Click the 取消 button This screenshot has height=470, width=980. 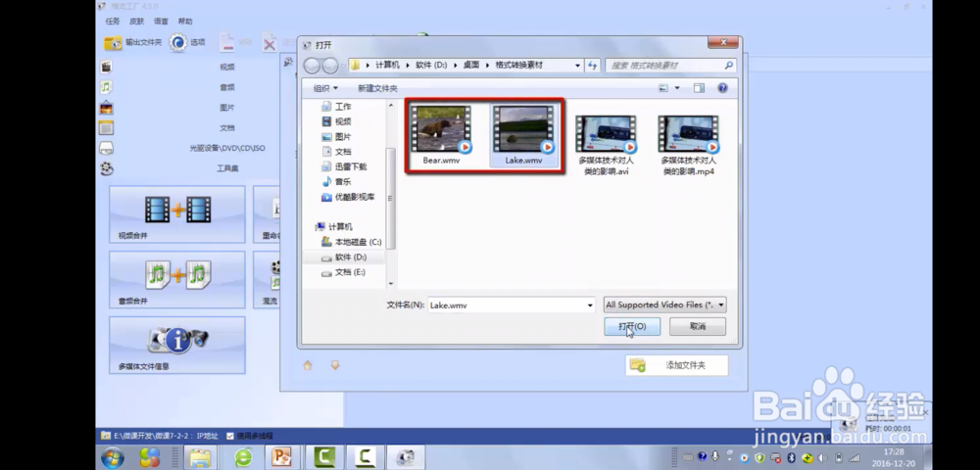[698, 326]
